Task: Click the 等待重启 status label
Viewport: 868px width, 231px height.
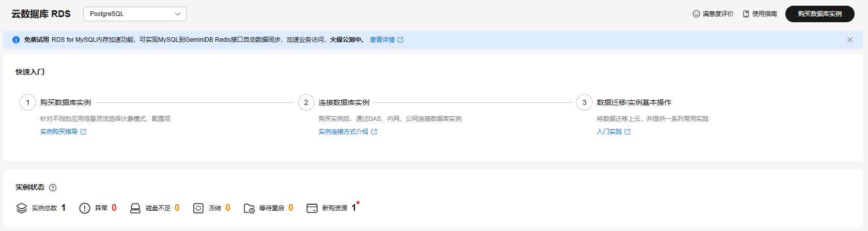Action: point(272,208)
